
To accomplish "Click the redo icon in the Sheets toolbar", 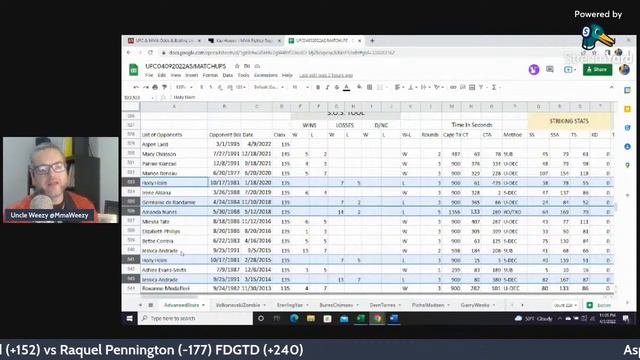I will (145, 87).
